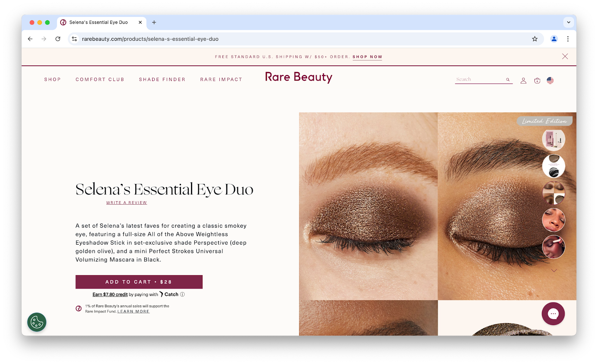Screen dimensions: 598x364
Task: Dismiss the free shipping banner
Action: click(565, 56)
